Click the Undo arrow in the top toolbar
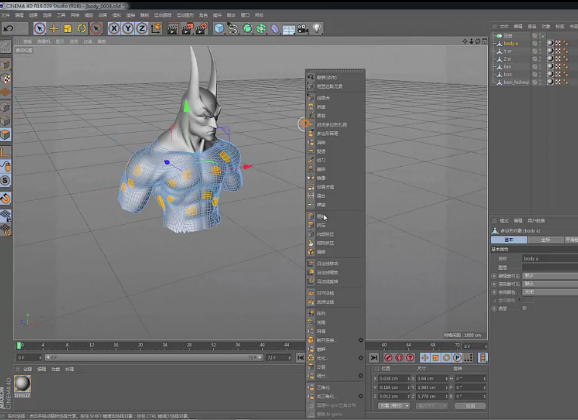The width and height of the screenshot is (578, 420). coord(8,28)
